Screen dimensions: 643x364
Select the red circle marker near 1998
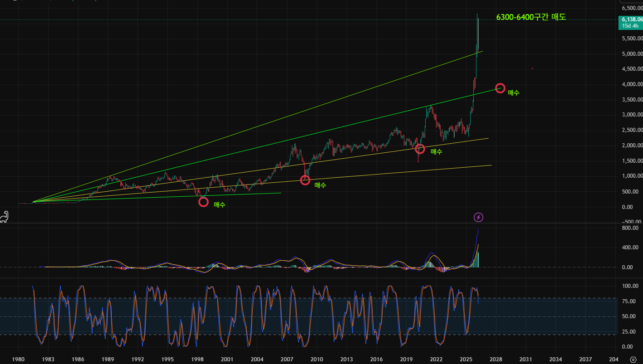[203, 202]
